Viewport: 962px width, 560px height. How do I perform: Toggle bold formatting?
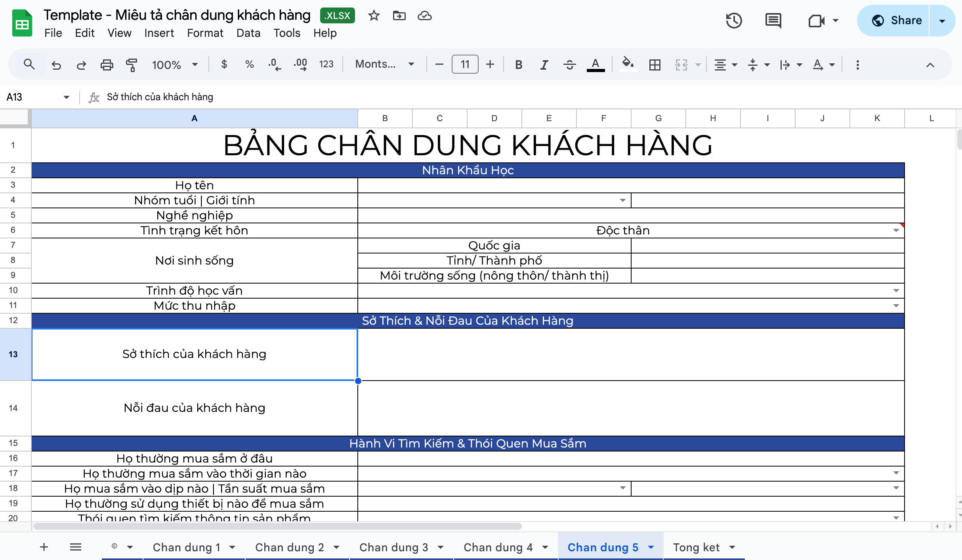click(518, 65)
